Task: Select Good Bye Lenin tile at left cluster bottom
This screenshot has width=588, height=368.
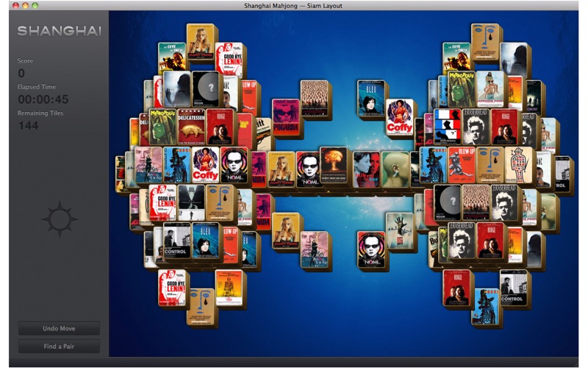Action: (x=172, y=288)
